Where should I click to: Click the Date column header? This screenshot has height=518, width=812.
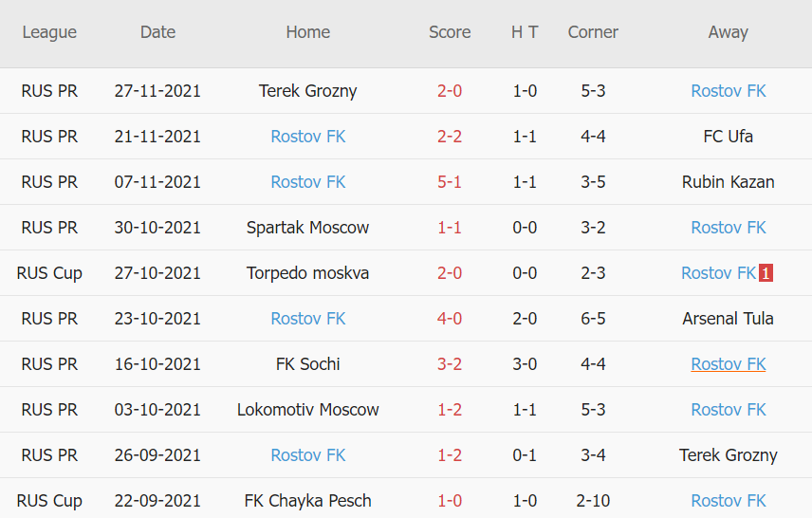click(157, 32)
